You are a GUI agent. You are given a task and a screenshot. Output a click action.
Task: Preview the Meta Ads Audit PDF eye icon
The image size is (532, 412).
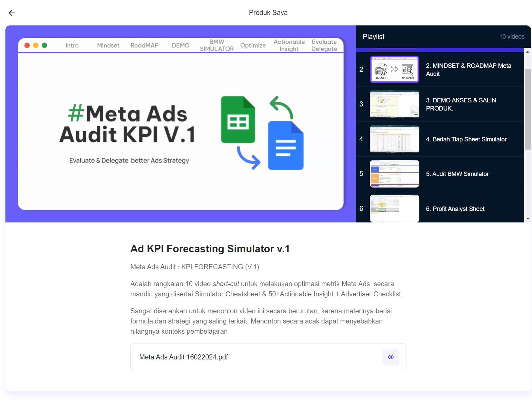pos(391,357)
